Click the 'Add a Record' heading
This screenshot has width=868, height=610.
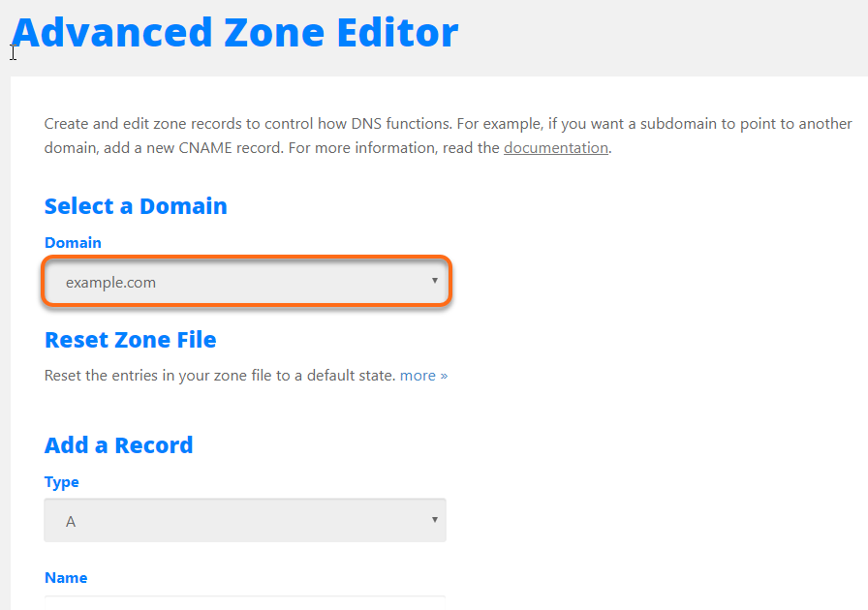tap(118, 444)
